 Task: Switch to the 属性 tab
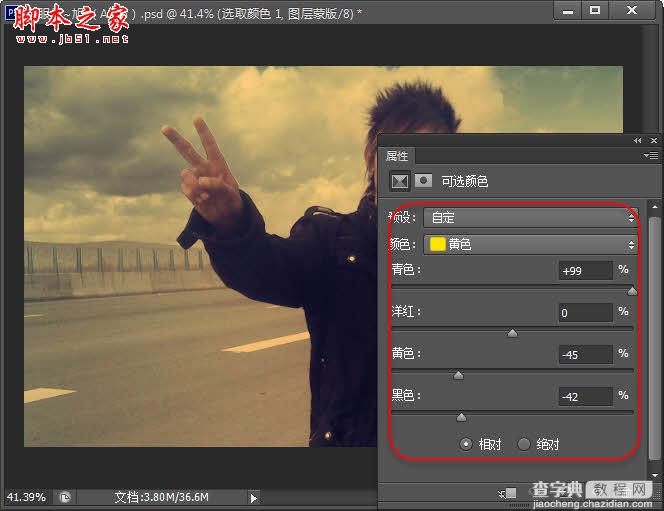point(397,156)
